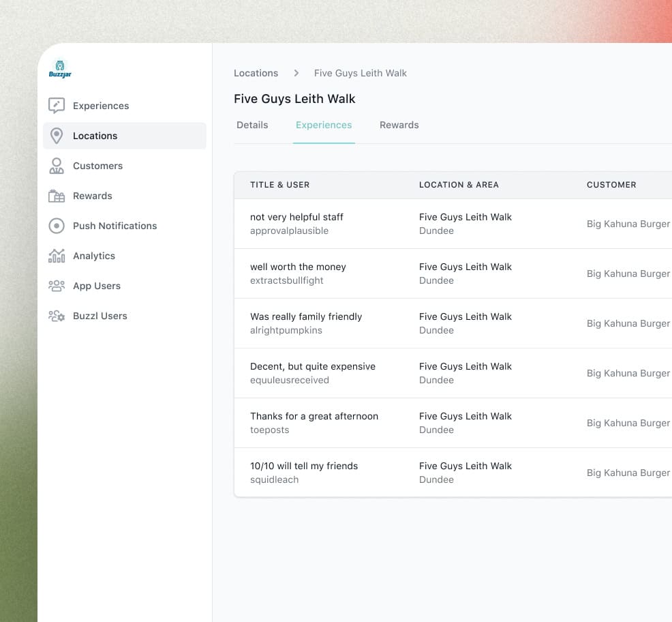Open the Rewards tab

[x=399, y=125]
